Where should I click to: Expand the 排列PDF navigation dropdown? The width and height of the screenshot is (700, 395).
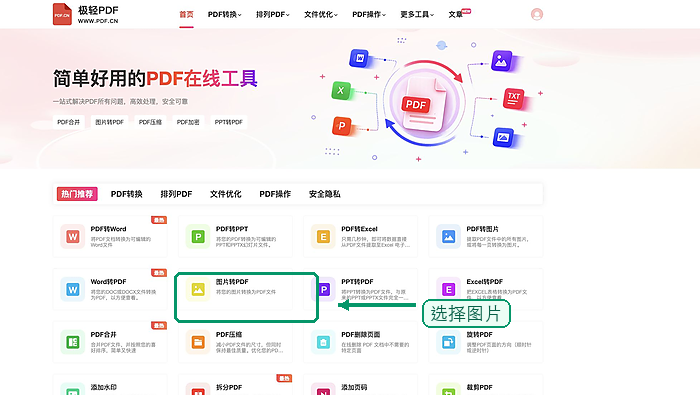click(273, 15)
